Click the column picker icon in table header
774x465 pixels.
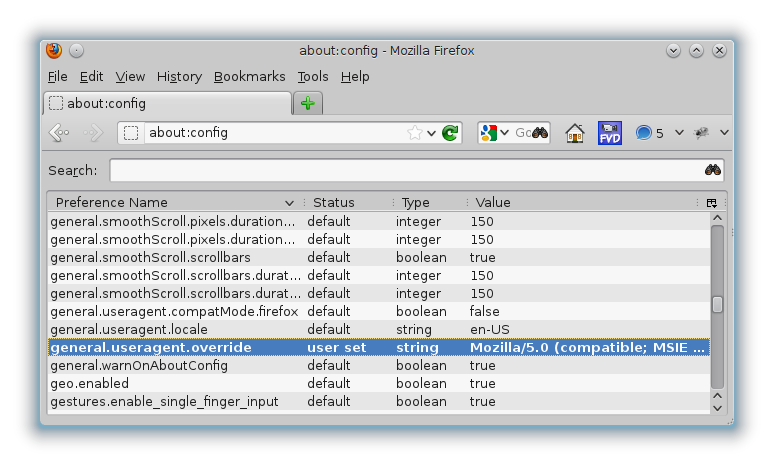point(711,202)
